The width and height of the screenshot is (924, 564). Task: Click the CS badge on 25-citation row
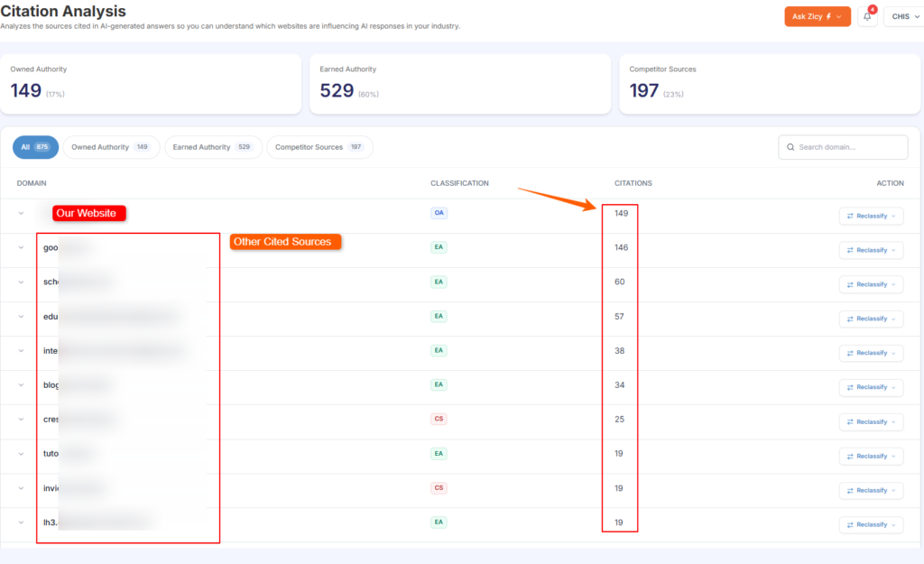(439, 420)
